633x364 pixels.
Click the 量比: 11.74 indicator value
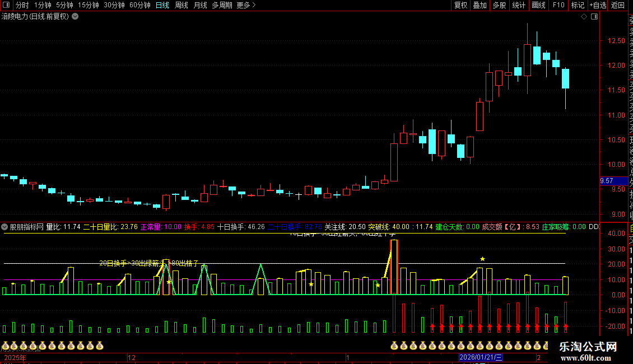coord(63,227)
